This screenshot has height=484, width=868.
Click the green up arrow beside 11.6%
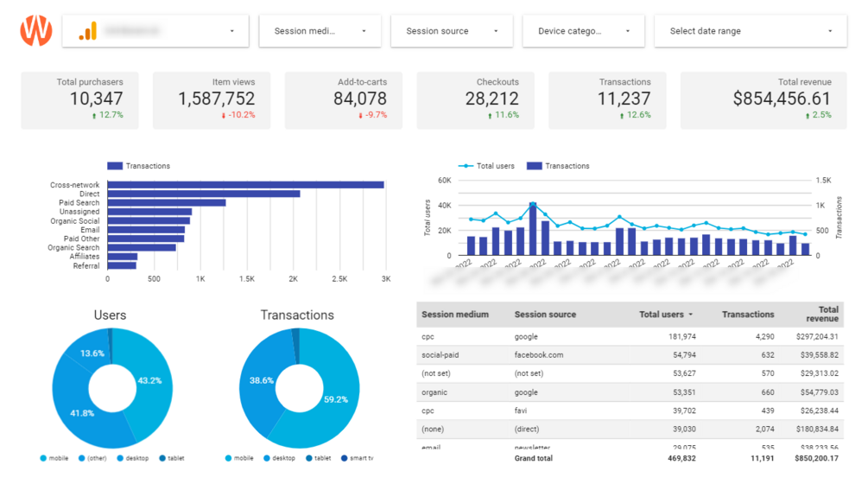[490, 116]
